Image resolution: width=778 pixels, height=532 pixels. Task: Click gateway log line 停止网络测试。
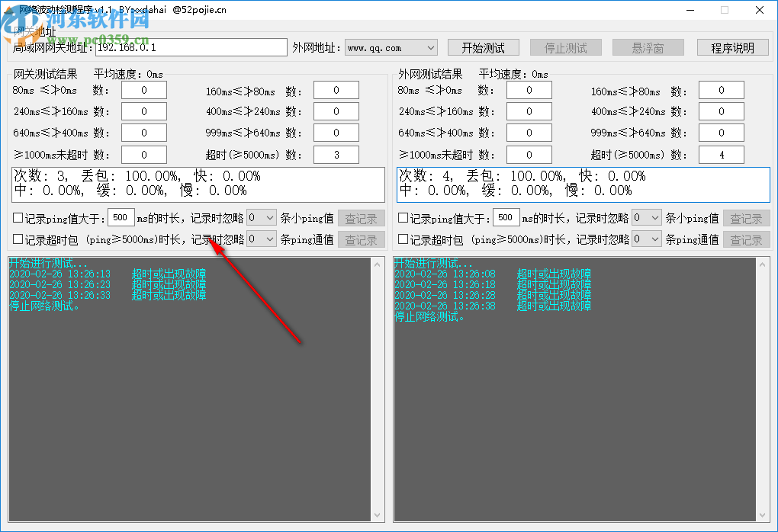[44, 306]
